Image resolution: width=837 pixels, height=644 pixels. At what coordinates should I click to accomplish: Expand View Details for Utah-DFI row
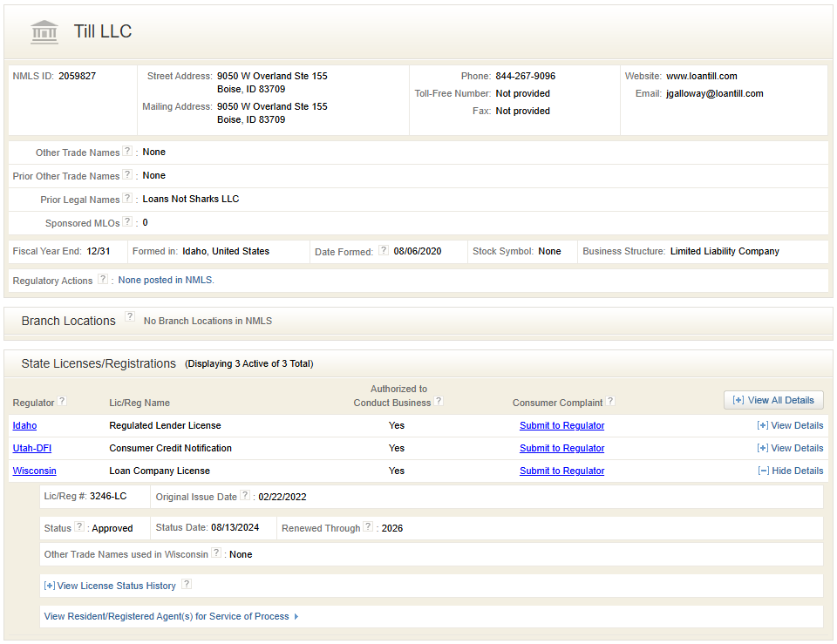pos(790,448)
